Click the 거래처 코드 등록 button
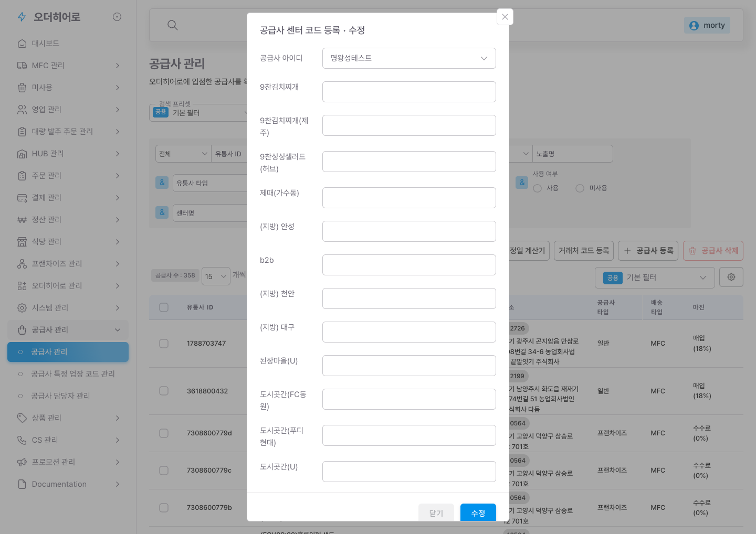 [x=584, y=251]
